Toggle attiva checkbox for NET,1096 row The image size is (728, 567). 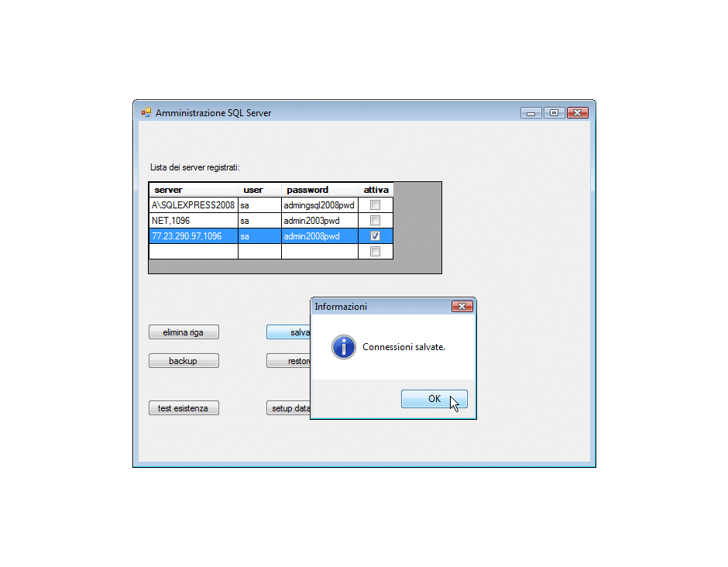[375, 220]
